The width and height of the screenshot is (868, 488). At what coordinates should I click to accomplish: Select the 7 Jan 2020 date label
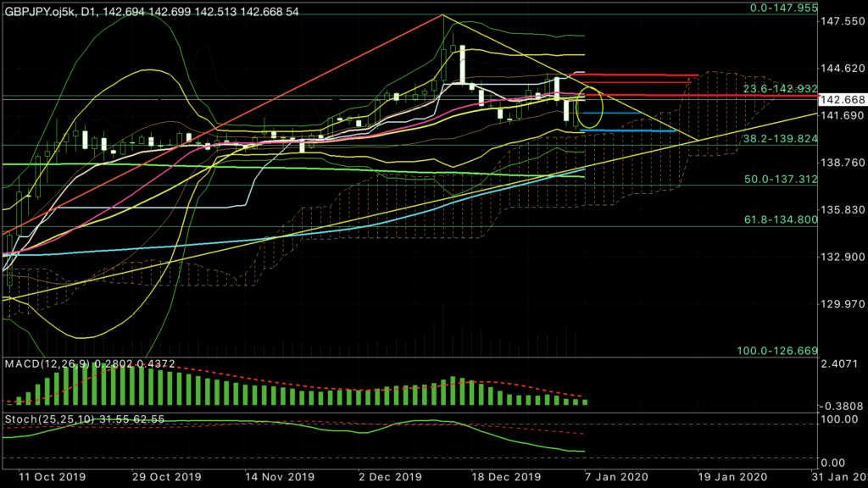click(617, 477)
